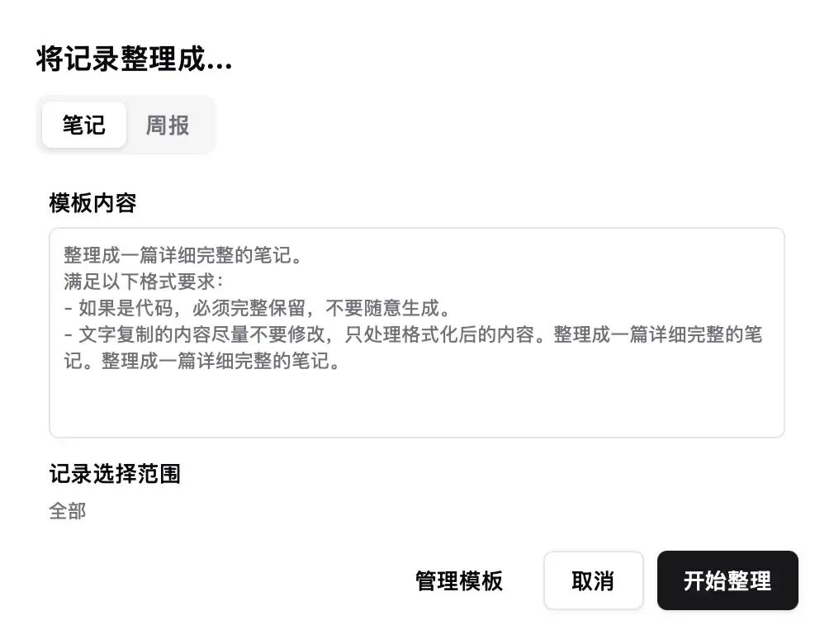This screenshot has height=644, width=834.
Task: Select the 全部 record range value
Action: pos(68,511)
